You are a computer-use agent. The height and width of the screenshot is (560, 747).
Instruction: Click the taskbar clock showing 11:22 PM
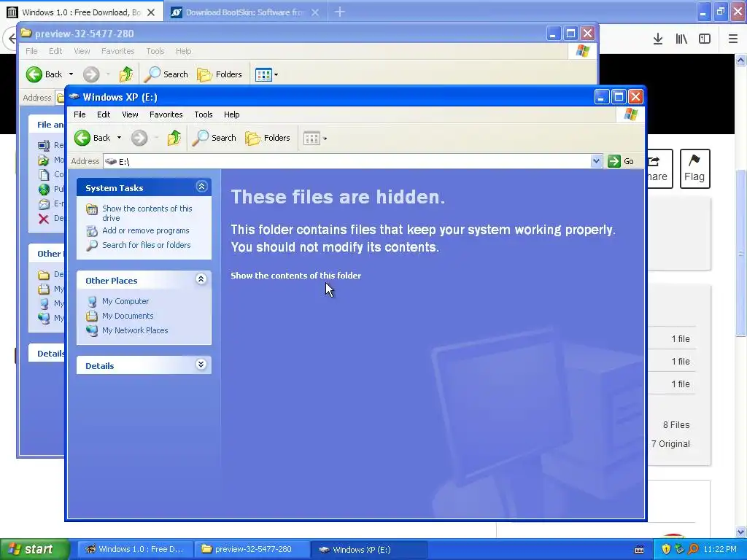720,550
